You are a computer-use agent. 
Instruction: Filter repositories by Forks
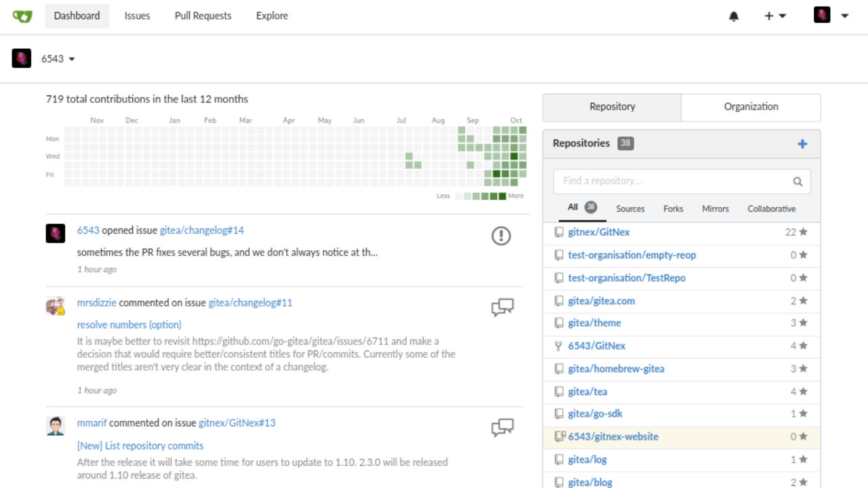673,209
